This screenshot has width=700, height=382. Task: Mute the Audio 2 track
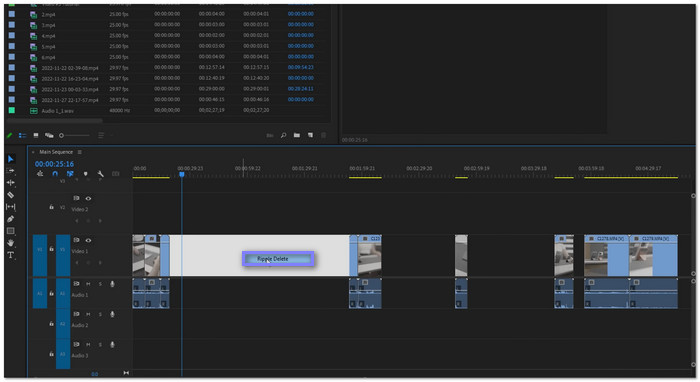coord(88,314)
